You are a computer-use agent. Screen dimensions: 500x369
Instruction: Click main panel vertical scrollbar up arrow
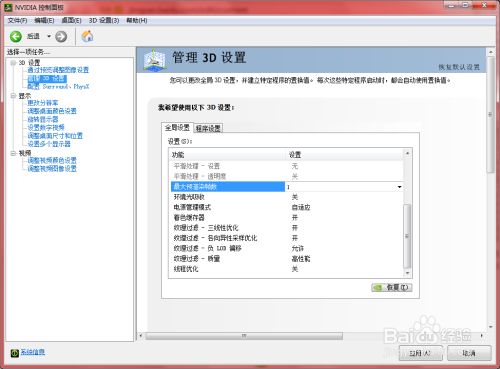[490, 52]
